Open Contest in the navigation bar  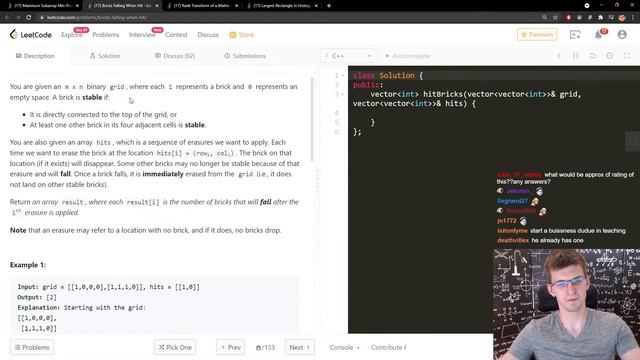(176, 35)
